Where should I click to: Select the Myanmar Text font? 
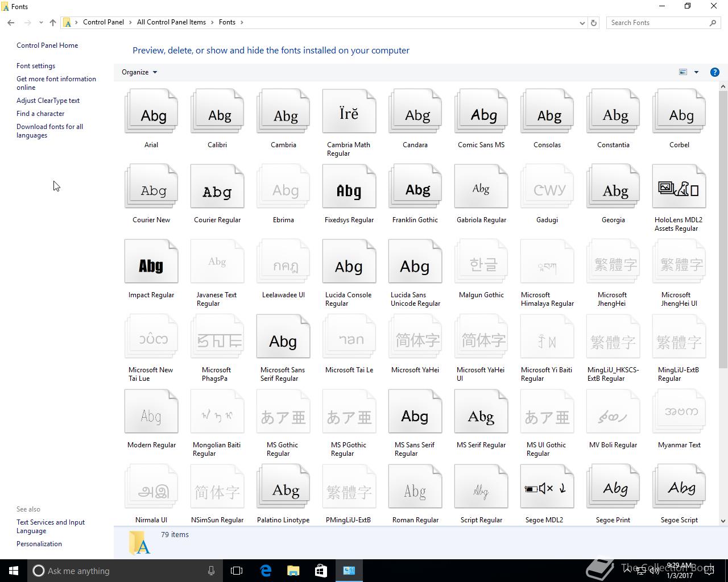pos(679,411)
